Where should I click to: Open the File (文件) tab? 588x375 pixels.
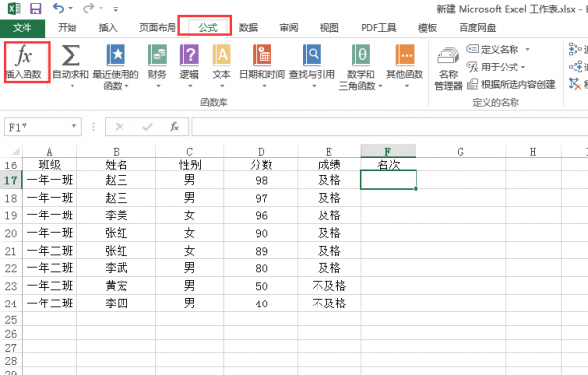click(23, 28)
